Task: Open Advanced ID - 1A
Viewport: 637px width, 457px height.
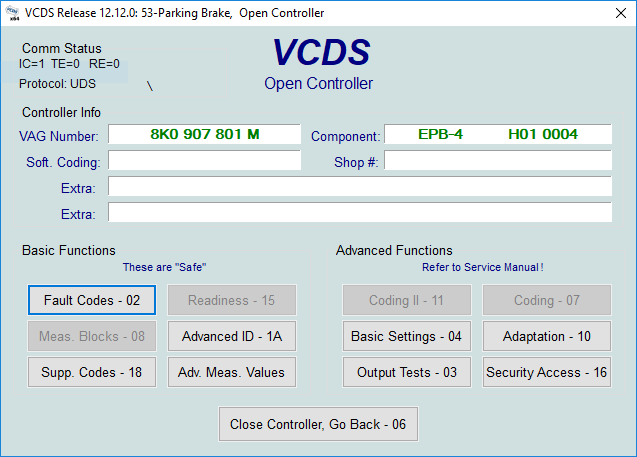Action: (x=232, y=336)
